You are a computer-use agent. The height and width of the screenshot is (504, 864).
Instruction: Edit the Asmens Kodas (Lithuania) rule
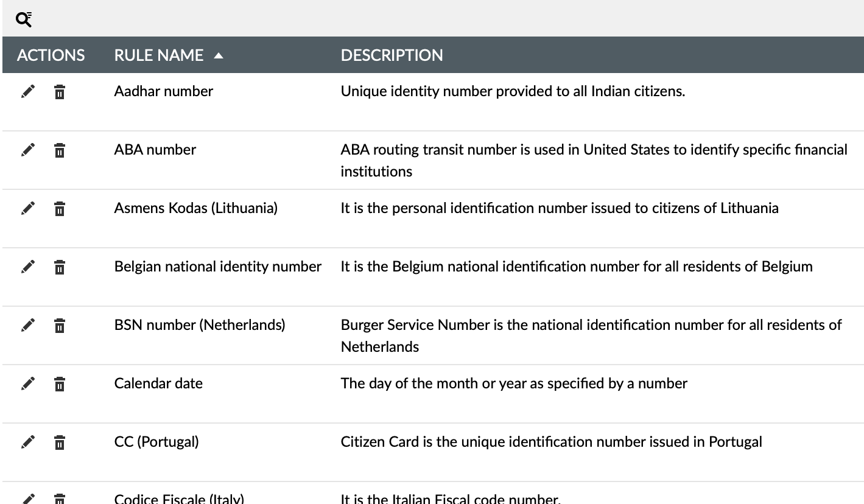pos(28,209)
